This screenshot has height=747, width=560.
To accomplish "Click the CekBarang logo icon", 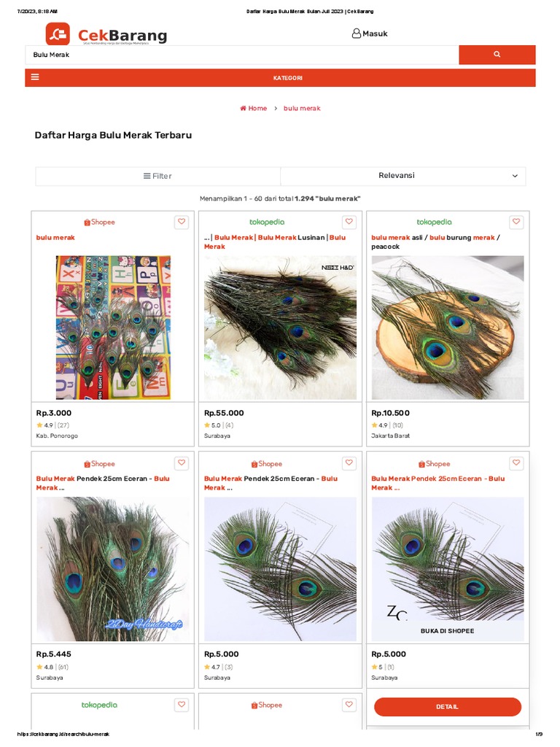I will [x=58, y=34].
